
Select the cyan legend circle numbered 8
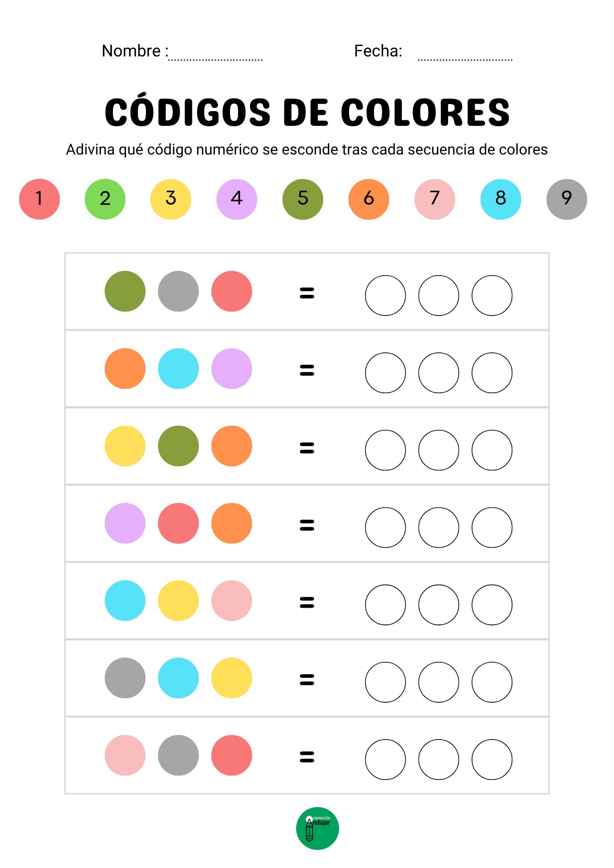501,199
